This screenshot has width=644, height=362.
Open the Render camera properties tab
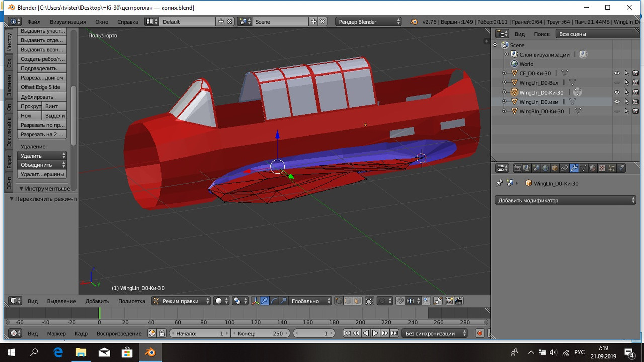point(517,168)
